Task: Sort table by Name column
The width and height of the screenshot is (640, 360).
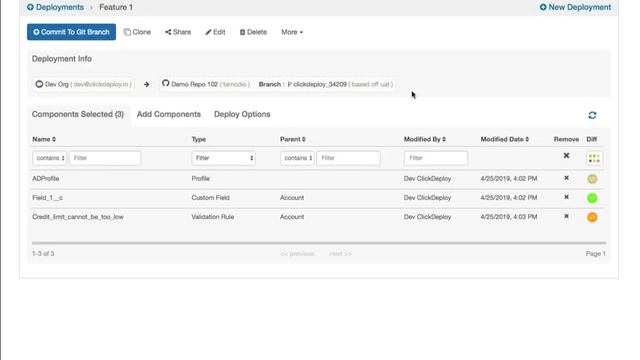Action: click(x=44, y=139)
